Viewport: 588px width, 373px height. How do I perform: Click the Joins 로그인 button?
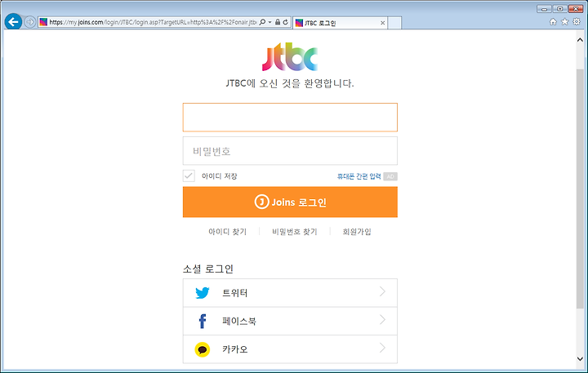(290, 202)
